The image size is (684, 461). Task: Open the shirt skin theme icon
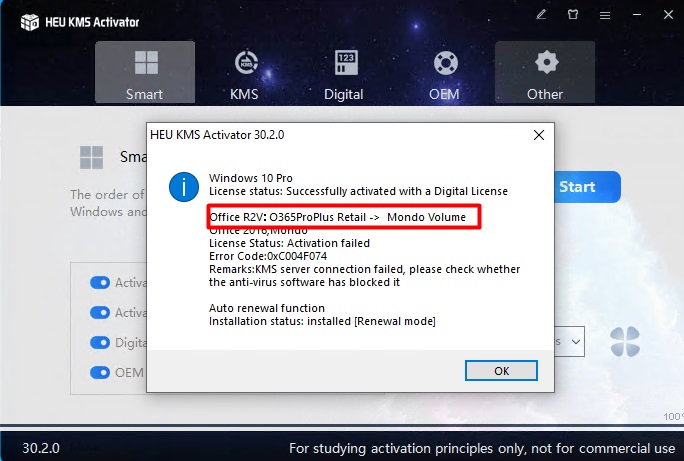point(573,15)
